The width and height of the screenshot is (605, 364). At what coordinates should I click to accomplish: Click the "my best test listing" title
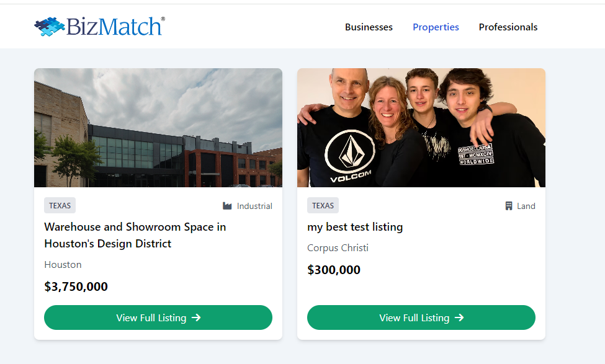point(355,227)
